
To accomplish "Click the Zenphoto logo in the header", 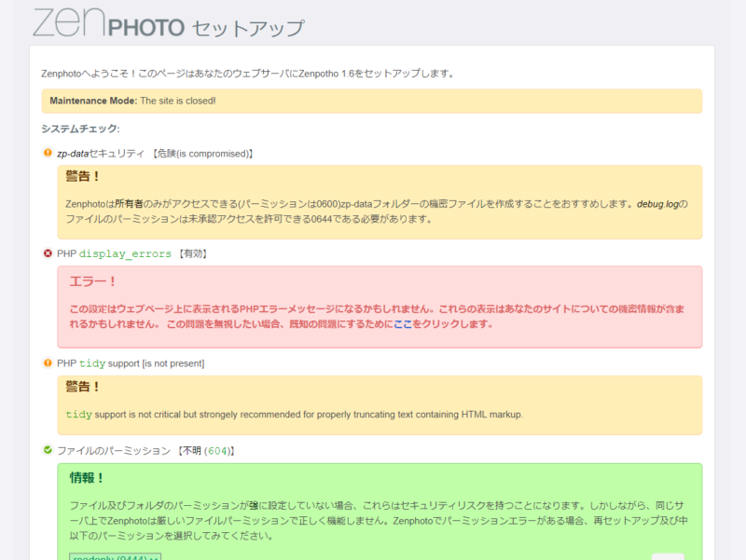I will pos(109,23).
